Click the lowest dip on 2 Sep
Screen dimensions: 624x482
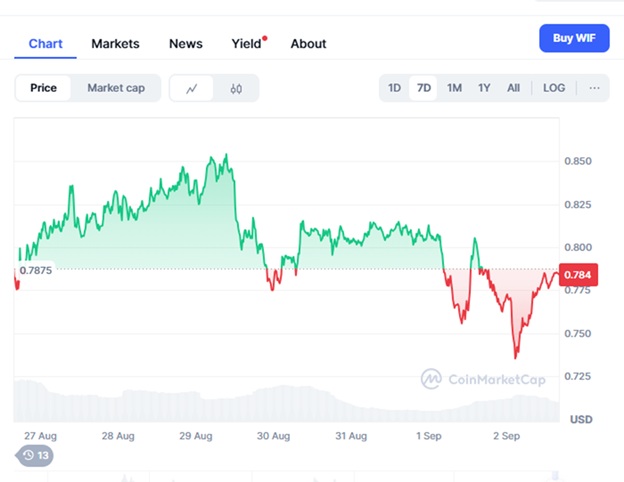point(516,356)
